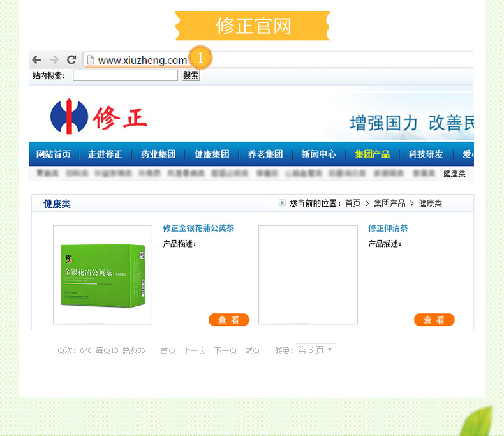Click 查看 button for 修正仰清茶
The width and height of the screenshot is (504, 436).
434,320
